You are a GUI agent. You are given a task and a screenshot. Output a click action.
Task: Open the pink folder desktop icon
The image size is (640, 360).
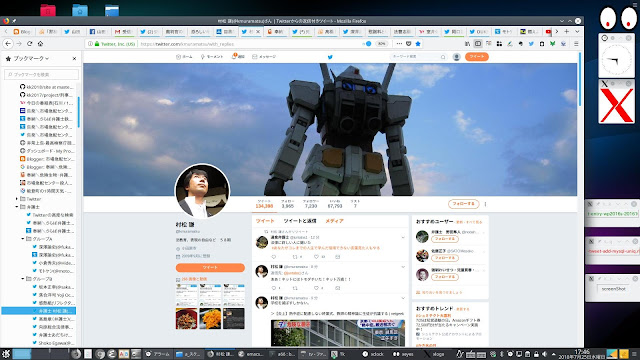pyautogui.click(x=48, y=10)
